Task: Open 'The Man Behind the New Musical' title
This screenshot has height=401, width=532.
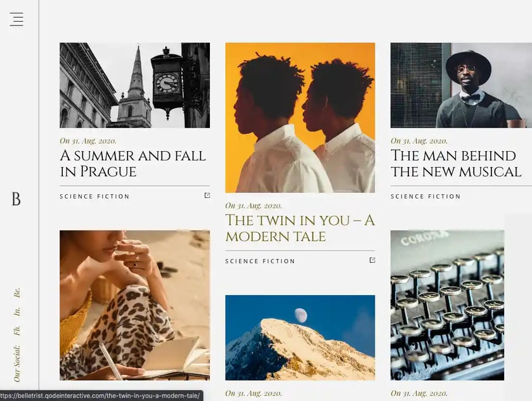Action: pos(456,164)
